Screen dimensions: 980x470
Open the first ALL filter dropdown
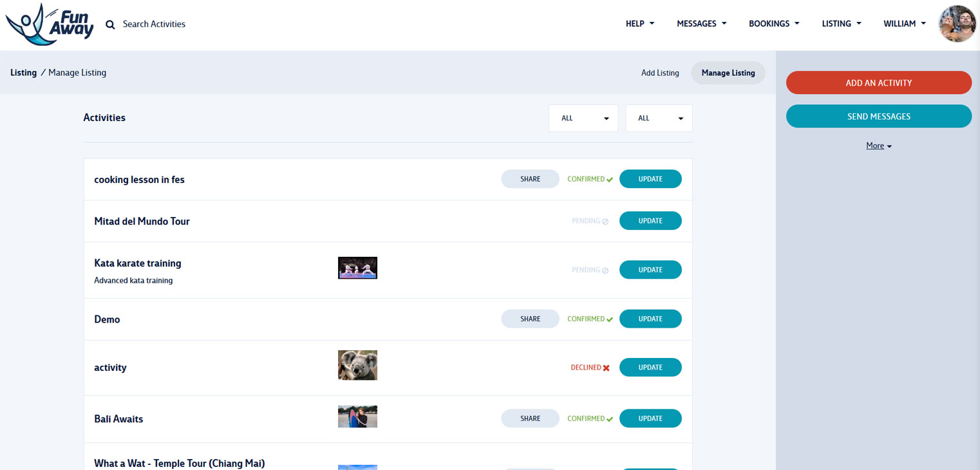pos(583,118)
